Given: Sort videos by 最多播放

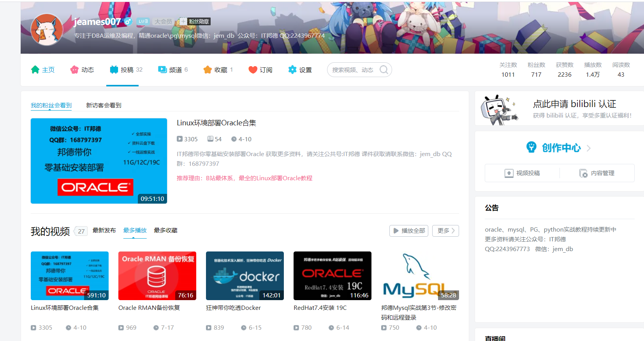Looking at the screenshot, I should pyautogui.click(x=135, y=230).
